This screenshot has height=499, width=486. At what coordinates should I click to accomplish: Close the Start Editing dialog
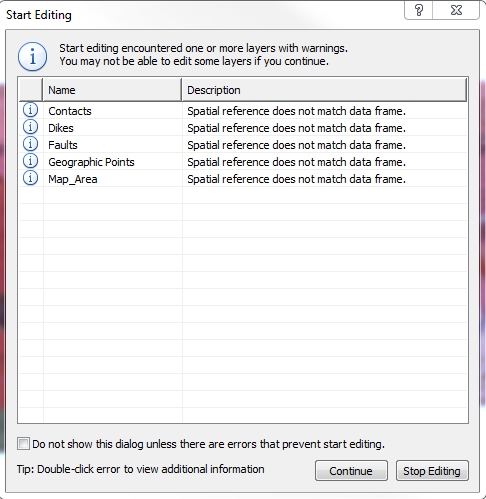[456, 10]
